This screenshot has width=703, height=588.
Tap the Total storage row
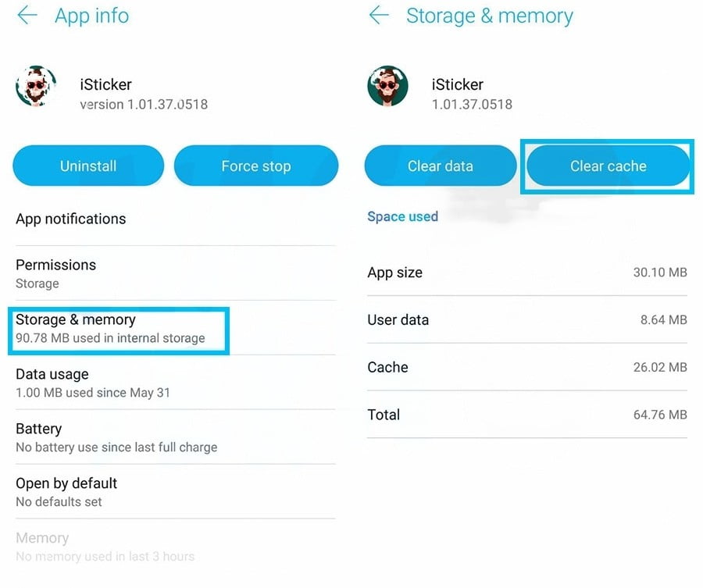pyautogui.click(x=526, y=415)
